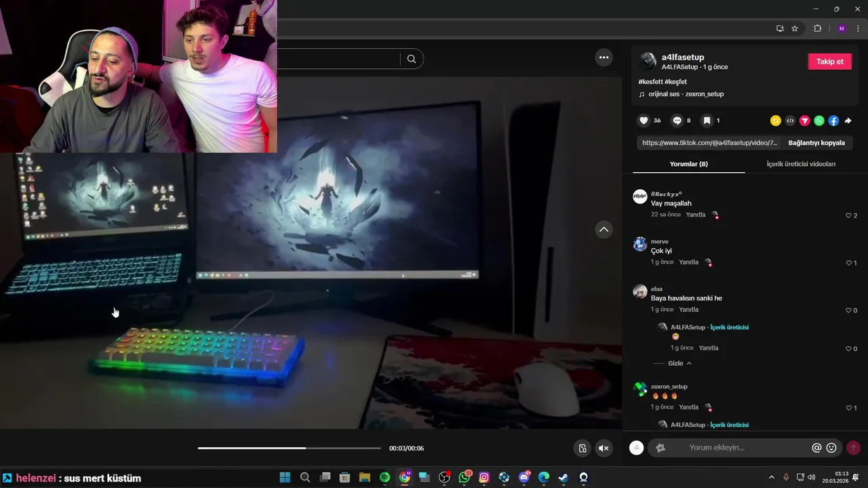Reply to merve's comment via Yanıtla
Viewport: 868px width, 488px height.
(688, 262)
